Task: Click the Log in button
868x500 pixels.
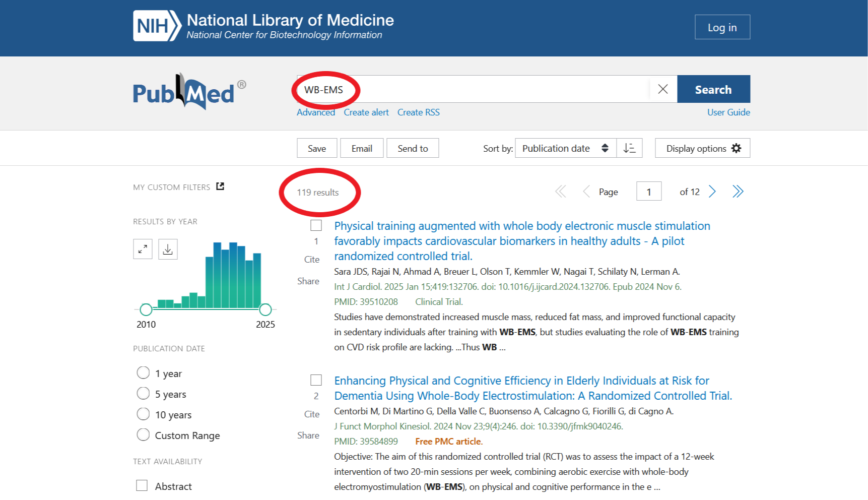Action: pyautogui.click(x=722, y=27)
